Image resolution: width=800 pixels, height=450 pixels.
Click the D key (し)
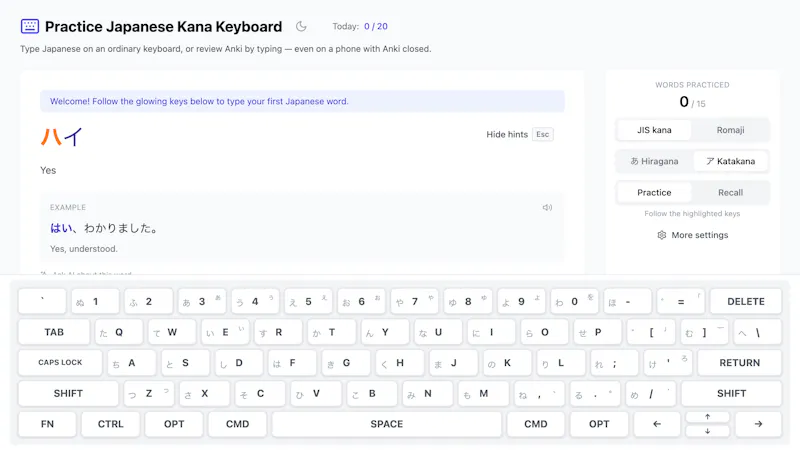239,363
